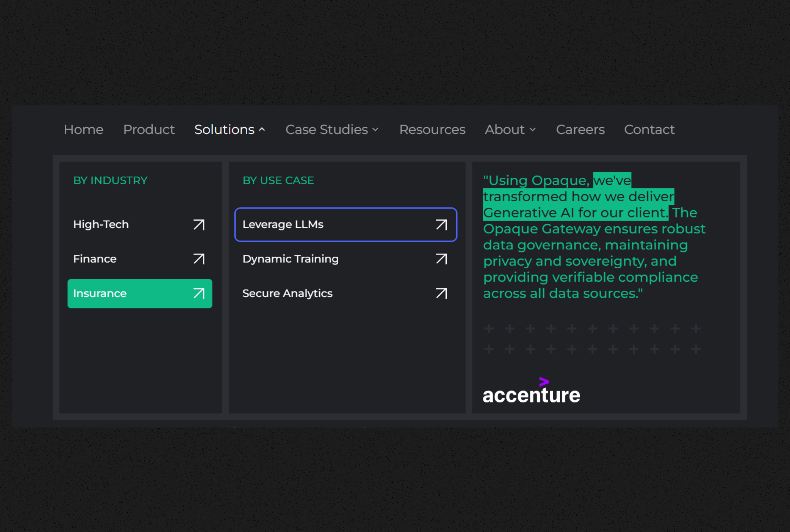This screenshot has width=790, height=532.
Task: Go to the Product page
Action: [149, 130]
